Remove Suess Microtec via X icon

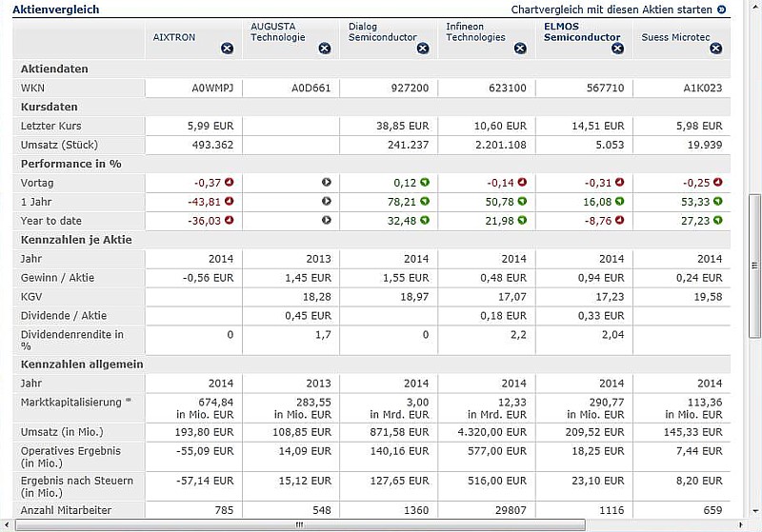point(715,49)
